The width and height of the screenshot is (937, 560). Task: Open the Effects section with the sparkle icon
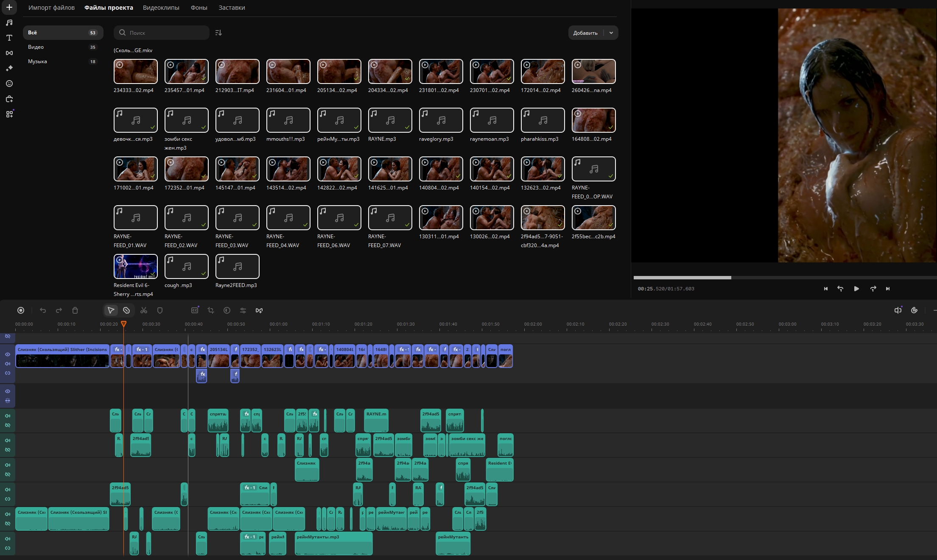click(x=9, y=68)
